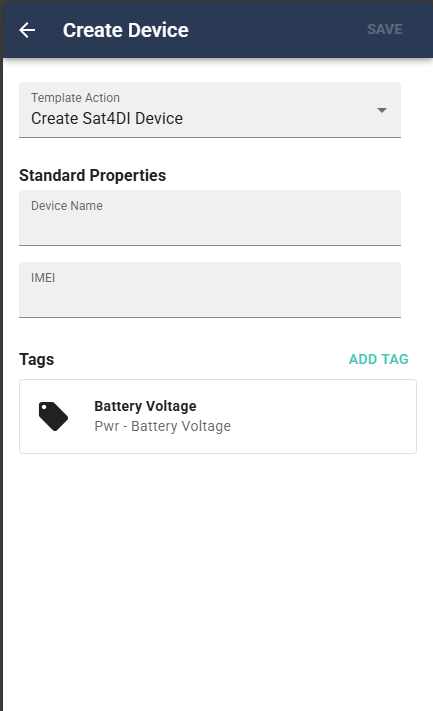The height and width of the screenshot is (711, 433).
Task: Click the Standard Properties section heading
Action: 92,175
